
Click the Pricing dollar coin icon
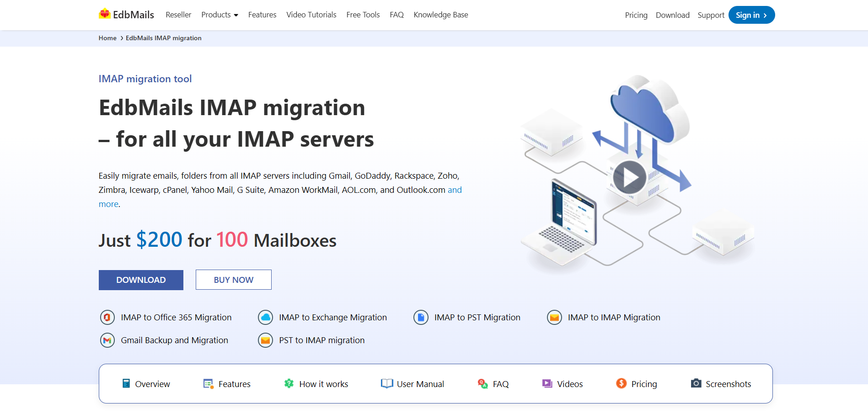621,383
